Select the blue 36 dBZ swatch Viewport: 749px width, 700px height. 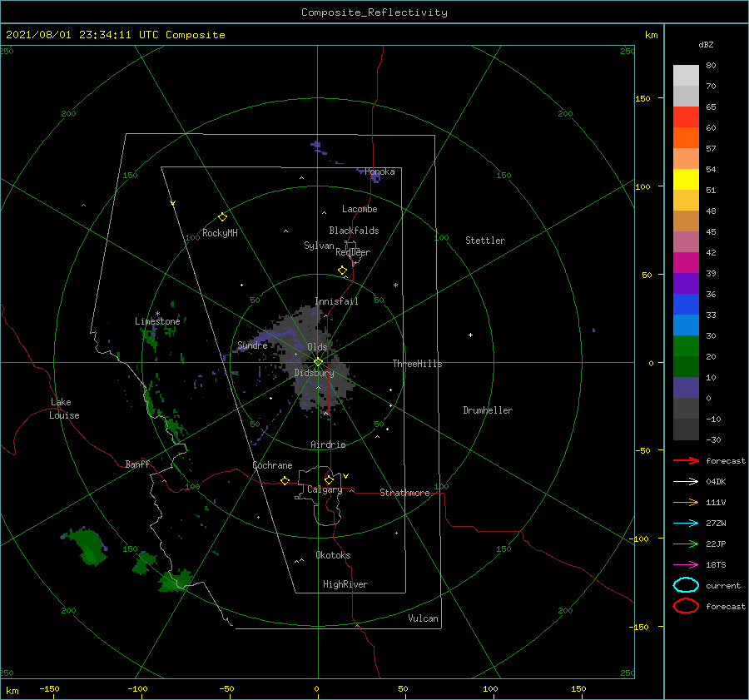(x=686, y=304)
